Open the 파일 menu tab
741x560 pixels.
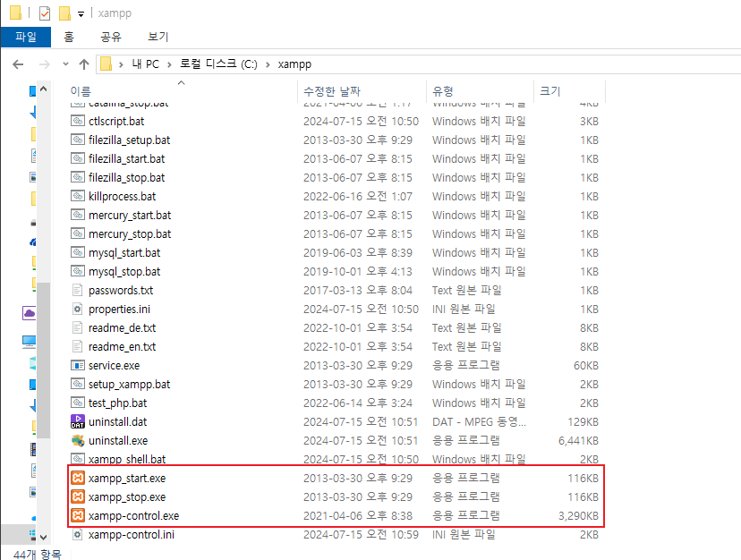click(26, 37)
